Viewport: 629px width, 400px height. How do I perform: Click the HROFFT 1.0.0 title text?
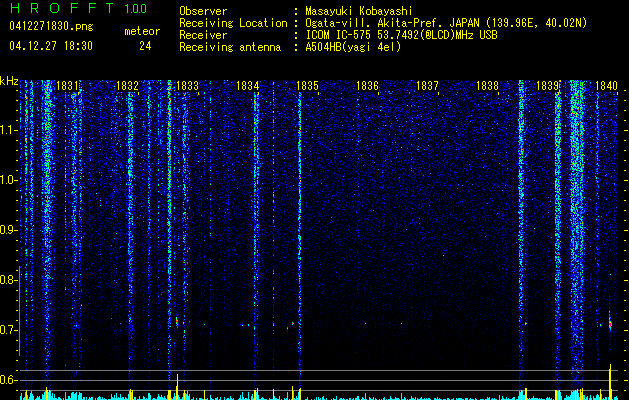pos(78,8)
